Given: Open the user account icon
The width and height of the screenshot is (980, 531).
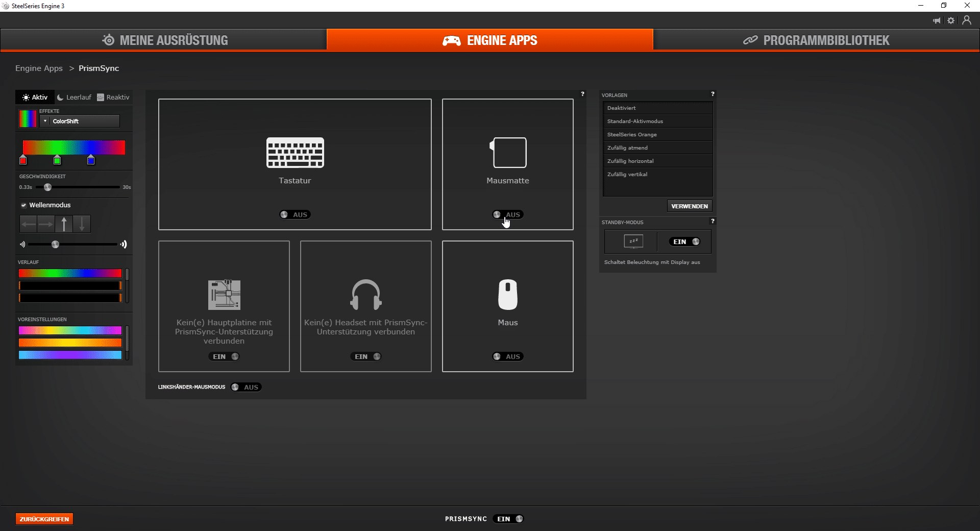Looking at the screenshot, I should [967, 20].
